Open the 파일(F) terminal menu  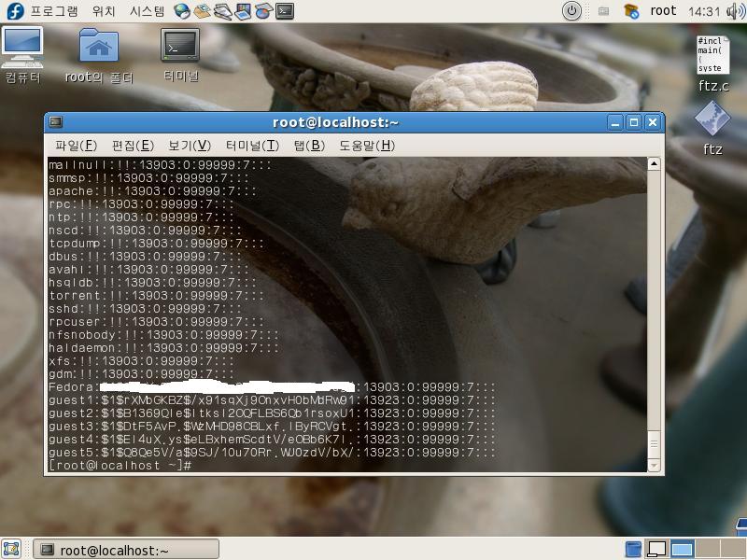point(76,145)
